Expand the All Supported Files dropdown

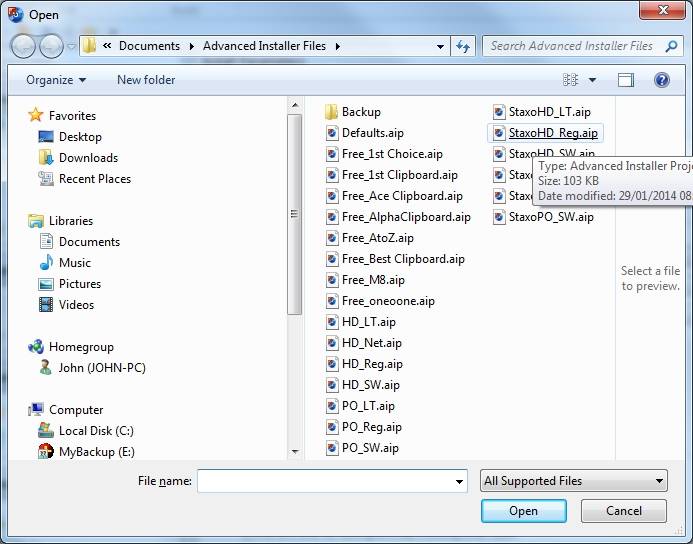(659, 481)
